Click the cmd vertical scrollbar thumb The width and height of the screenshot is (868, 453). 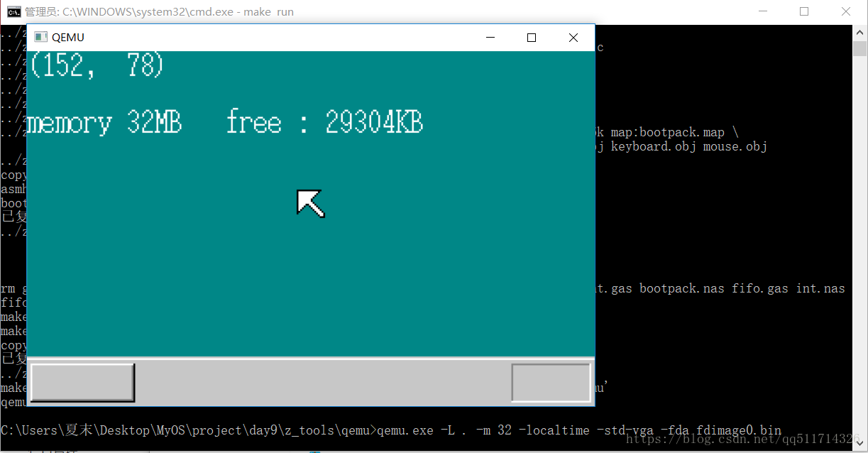pos(860,48)
